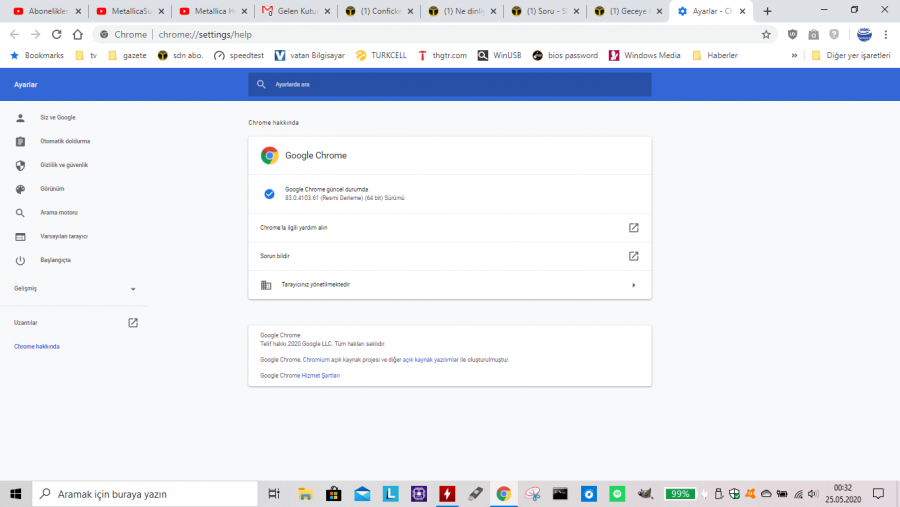The image size is (900, 507).
Task: Click the Chrome icon in the taskbar
Action: (503, 494)
